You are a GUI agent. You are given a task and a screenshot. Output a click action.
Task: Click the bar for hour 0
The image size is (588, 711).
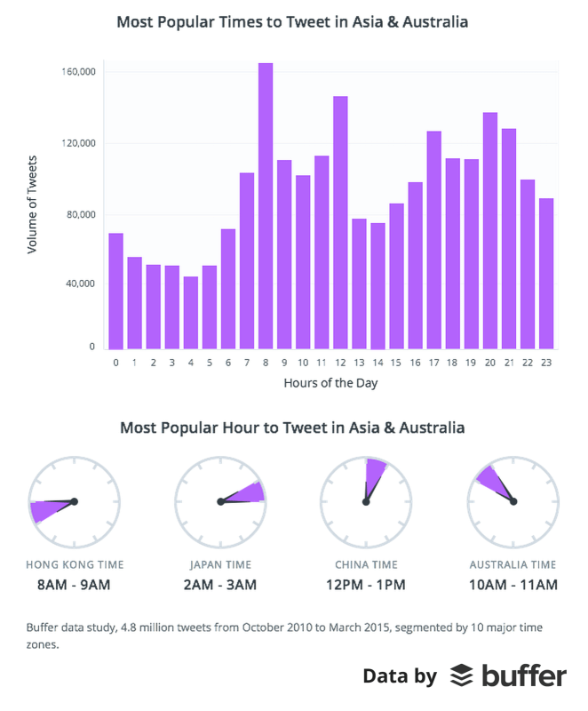pyautogui.click(x=116, y=292)
